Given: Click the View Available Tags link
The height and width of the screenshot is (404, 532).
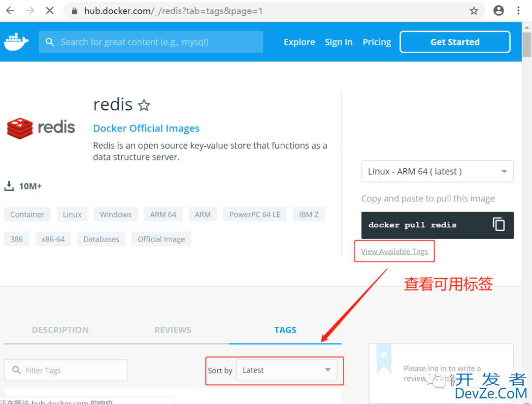Looking at the screenshot, I should tap(394, 251).
